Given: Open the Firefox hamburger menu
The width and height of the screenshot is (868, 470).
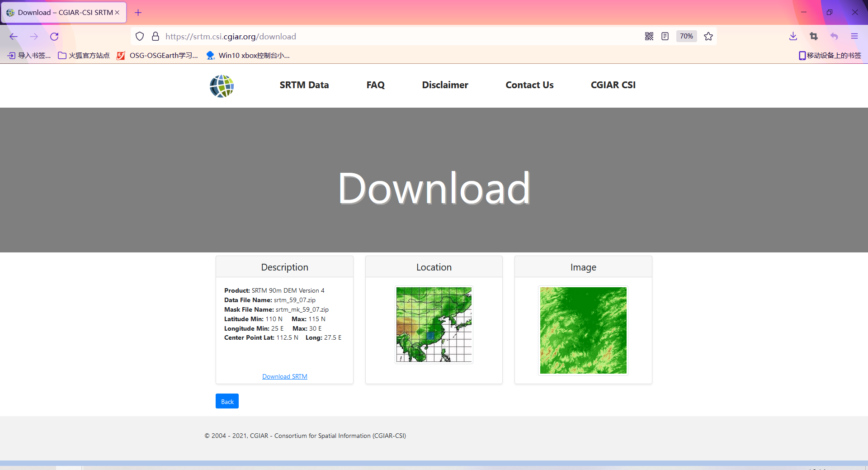Looking at the screenshot, I should click(854, 36).
